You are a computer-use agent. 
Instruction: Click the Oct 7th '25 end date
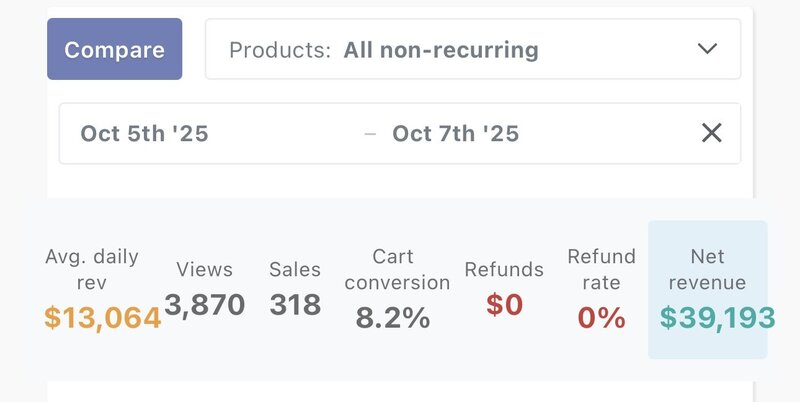pos(455,133)
